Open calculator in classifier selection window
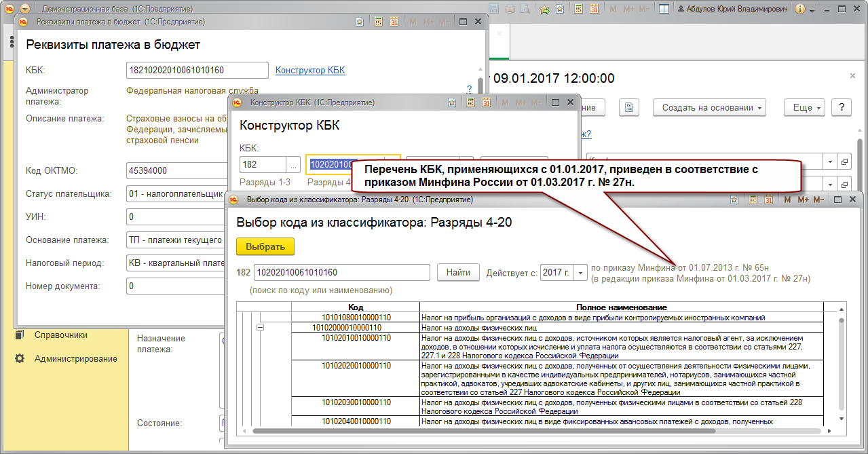 753,200
